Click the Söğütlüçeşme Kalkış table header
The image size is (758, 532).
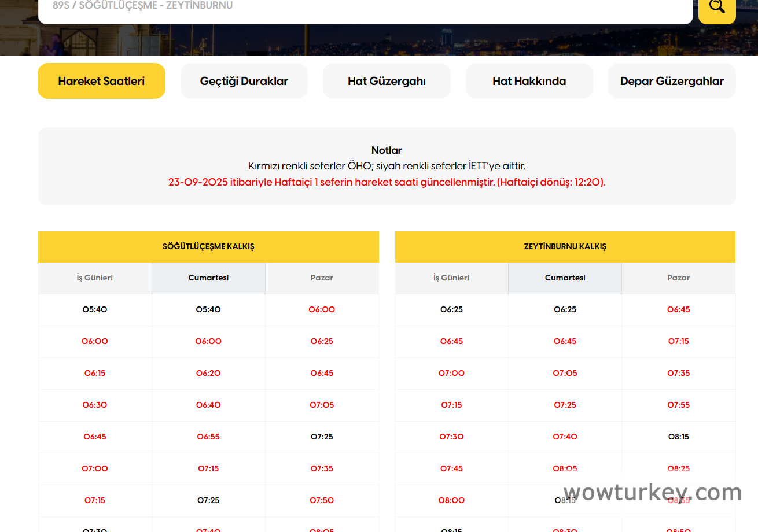pyautogui.click(x=208, y=246)
